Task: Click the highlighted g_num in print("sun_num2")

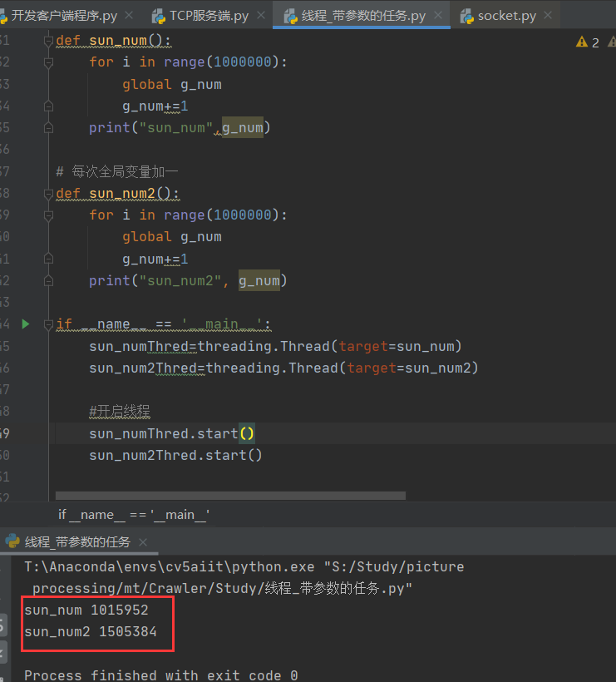Action: tap(259, 281)
